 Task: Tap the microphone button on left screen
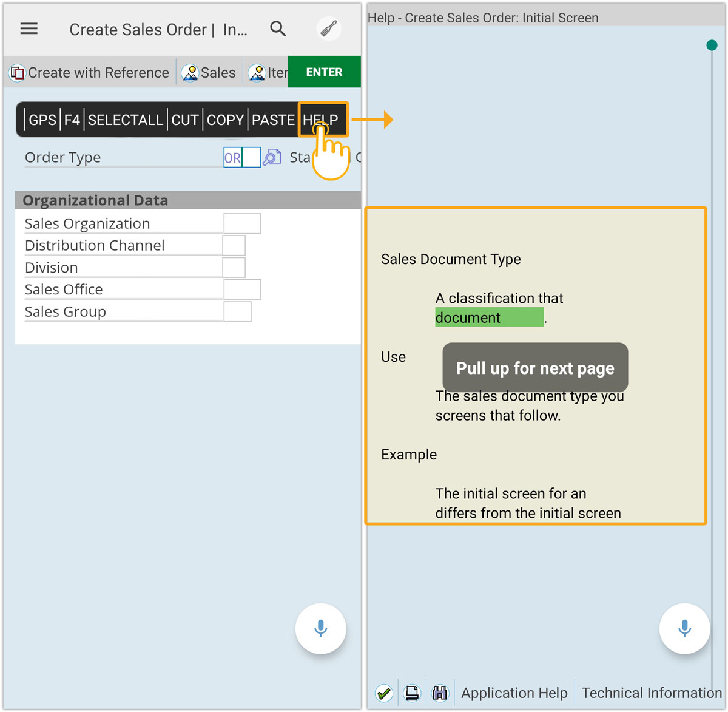[x=320, y=628]
